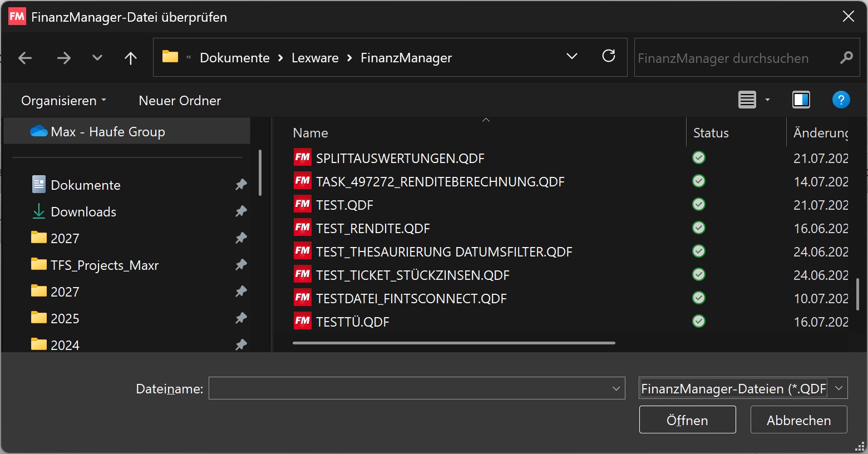Click the file list vertical scrollbar
868x454 pixels.
point(857,294)
